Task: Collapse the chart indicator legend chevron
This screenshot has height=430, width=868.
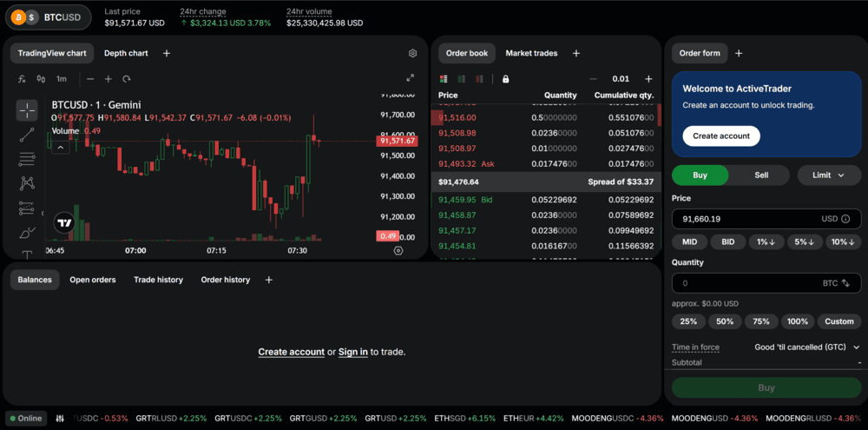Action: [x=61, y=148]
